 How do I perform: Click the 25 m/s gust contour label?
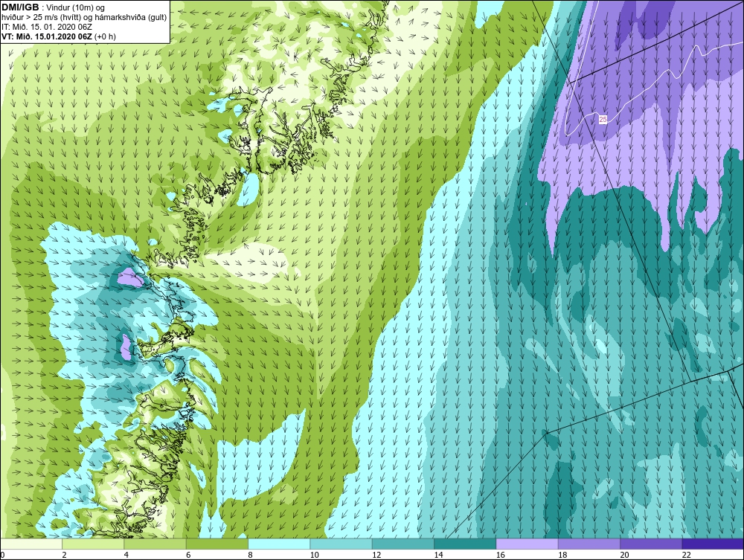tap(603, 120)
